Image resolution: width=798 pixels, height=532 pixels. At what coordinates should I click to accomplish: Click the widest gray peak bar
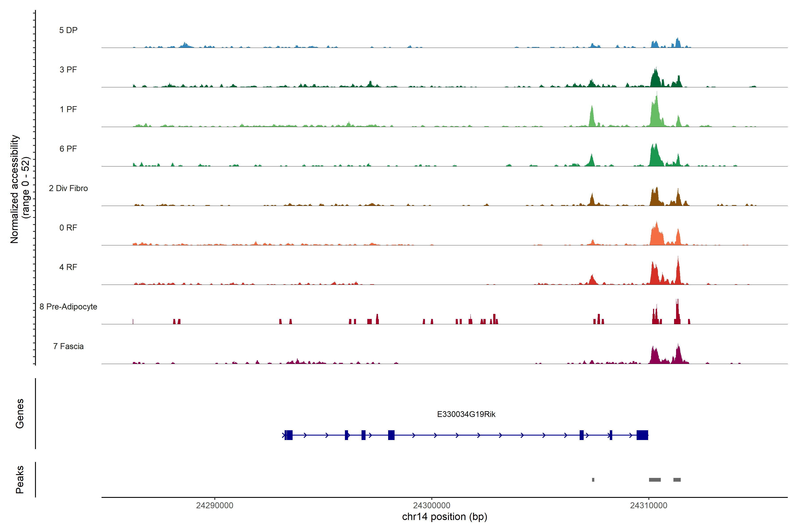pos(655,480)
